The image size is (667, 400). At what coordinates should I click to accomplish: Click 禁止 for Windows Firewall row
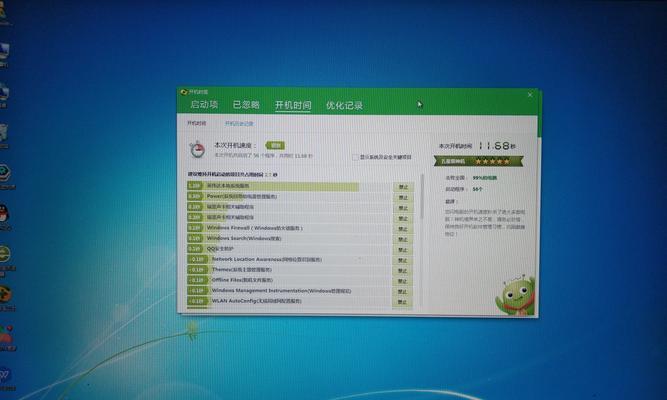click(x=402, y=229)
